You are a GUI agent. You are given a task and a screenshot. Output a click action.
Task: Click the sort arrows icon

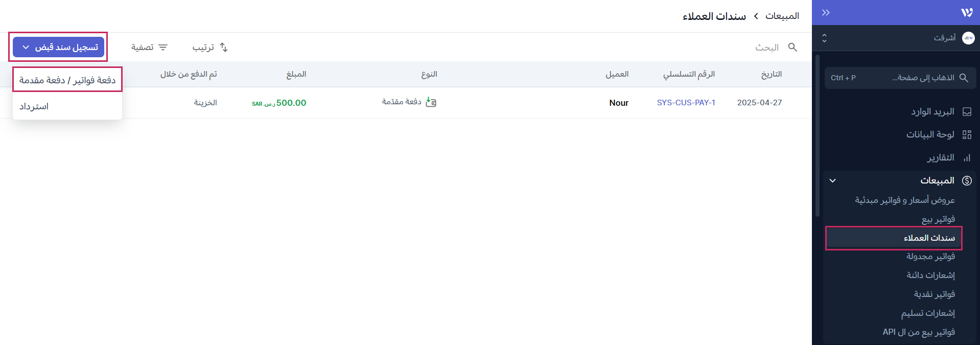click(224, 47)
